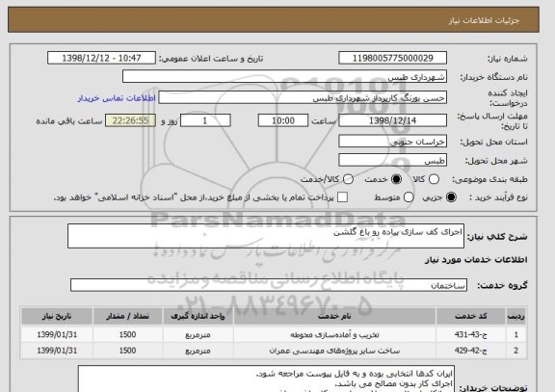
Task: Click the remaining time field 22:26:55
Action: (x=131, y=120)
